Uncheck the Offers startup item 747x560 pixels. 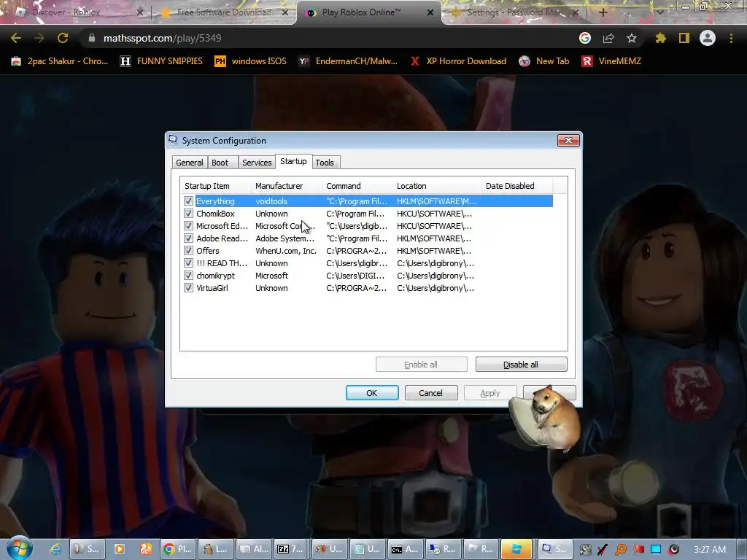(x=189, y=251)
